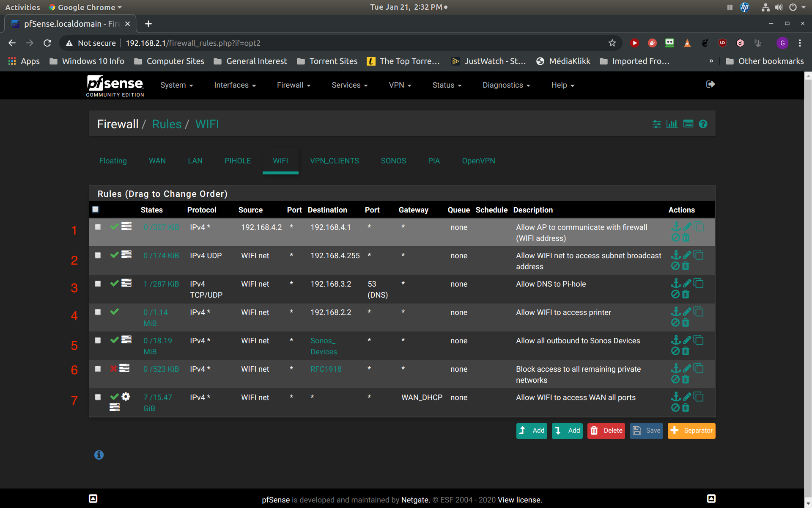Screen dimensions: 812x508
Task: Click anchor icon for Allow AP to communicate rule
Action: click(676, 226)
